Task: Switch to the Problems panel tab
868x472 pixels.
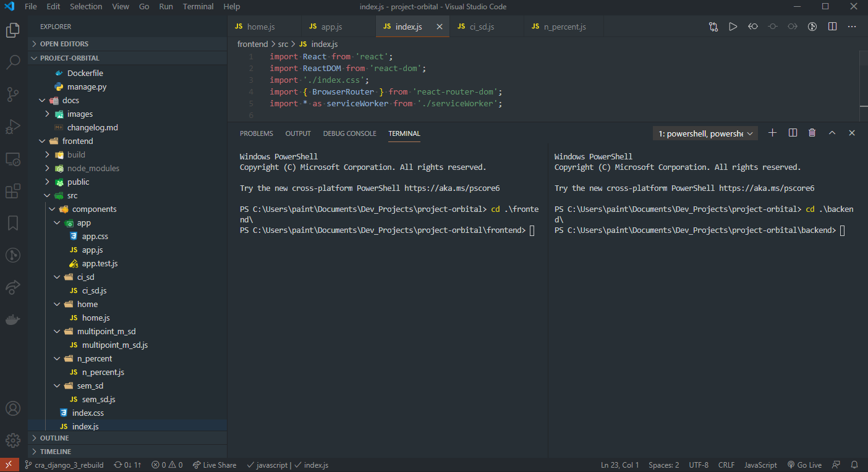Action: point(256,133)
